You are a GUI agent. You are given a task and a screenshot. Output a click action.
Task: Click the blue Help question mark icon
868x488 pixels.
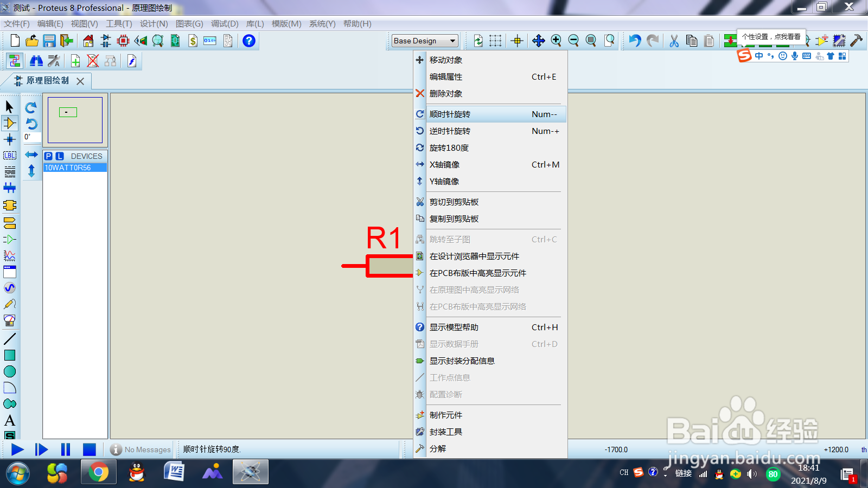pos(249,41)
